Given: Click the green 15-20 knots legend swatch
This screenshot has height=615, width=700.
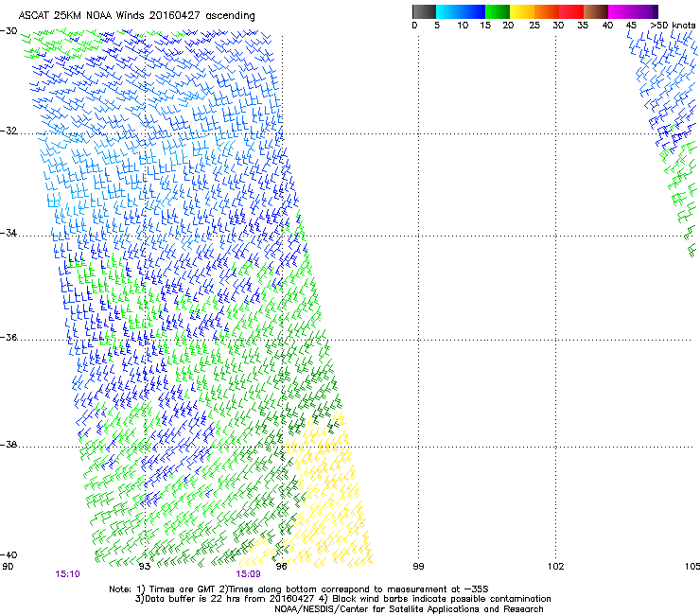Looking at the screenshot, I should click(x=498, y=11).
